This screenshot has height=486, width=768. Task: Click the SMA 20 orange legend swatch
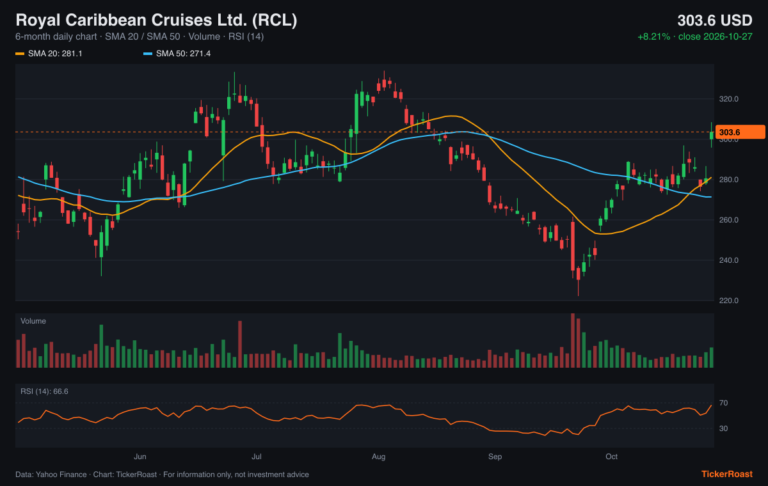20,53
